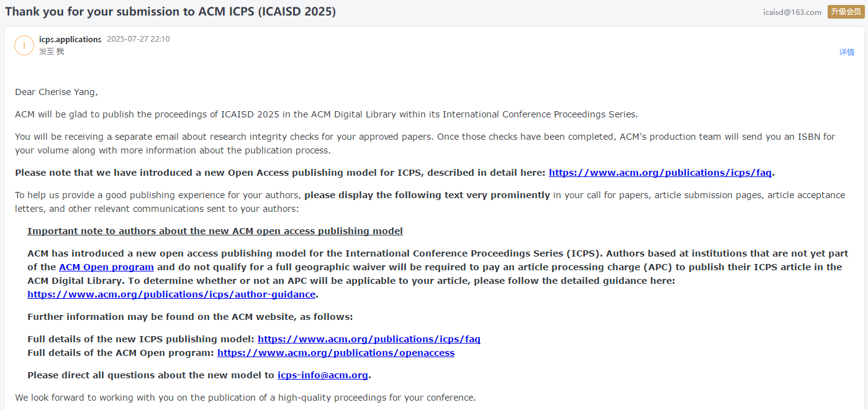
Task: Open sender name icps.applications
Action: coord(70,39)
